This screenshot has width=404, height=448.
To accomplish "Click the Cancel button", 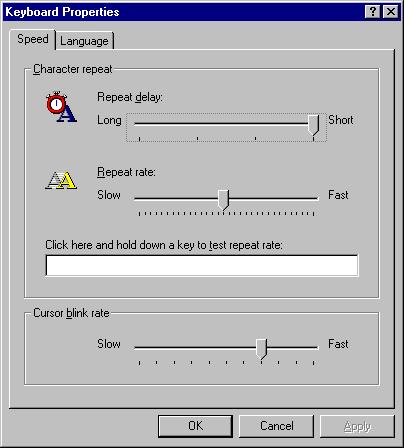I will pos(276,426).
